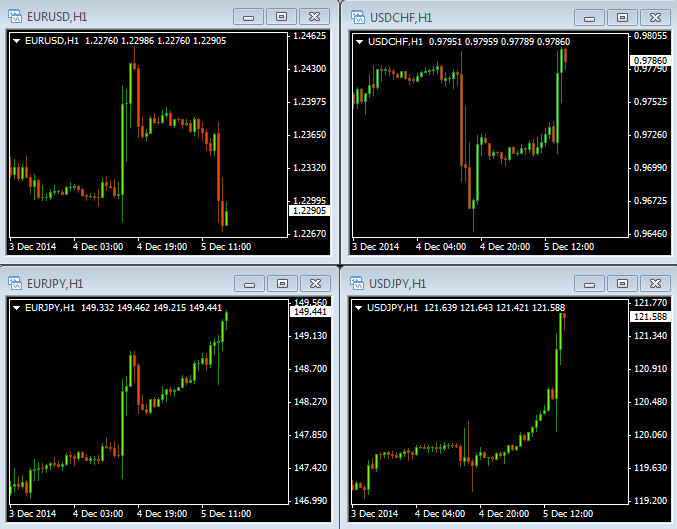Click EURJPY OHLC values 149.332 149.462
The width and height of the screenshot is (677, 529).
(116, 308)
